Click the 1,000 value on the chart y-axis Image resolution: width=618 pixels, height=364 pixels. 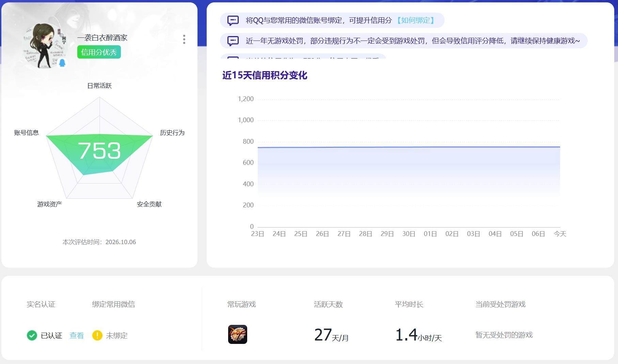[245, 120]
